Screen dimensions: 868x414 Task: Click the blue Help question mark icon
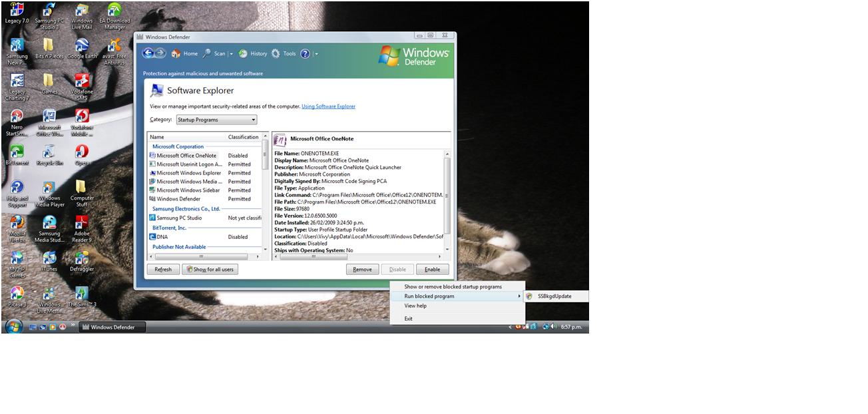point(306,54)
